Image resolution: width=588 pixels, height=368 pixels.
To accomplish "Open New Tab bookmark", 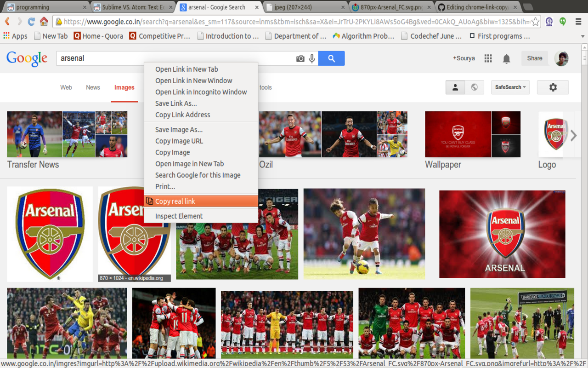I will pos(50,36).
